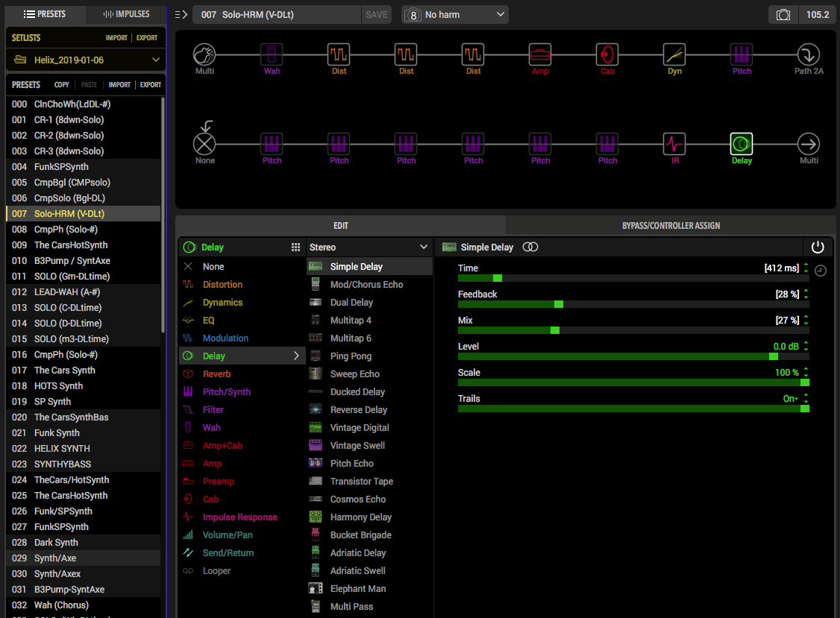This screenshot has height=618, width=840.
Task: Select the Cab block in path
Action: click(607, 54)
